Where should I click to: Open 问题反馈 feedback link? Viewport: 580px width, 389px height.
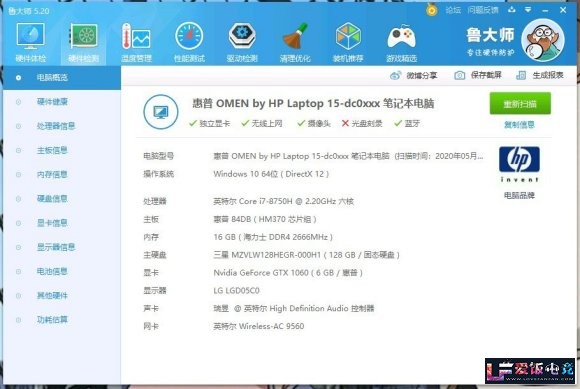point(482,10)
